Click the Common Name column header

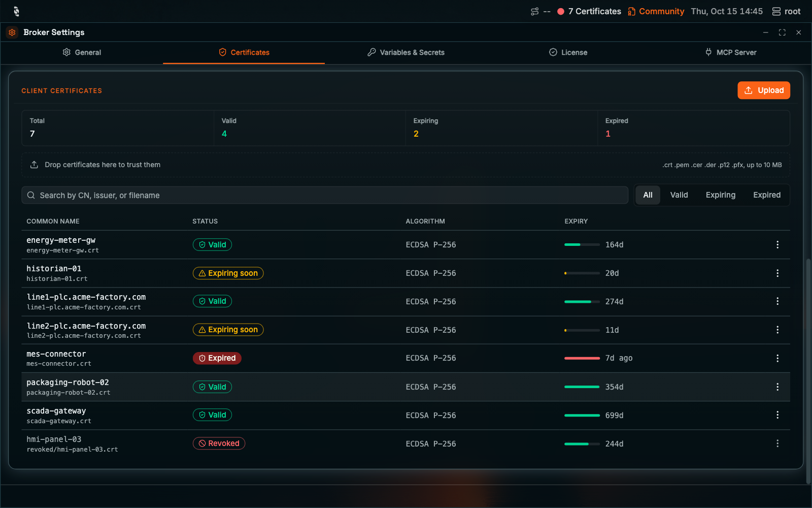point(53,221)
